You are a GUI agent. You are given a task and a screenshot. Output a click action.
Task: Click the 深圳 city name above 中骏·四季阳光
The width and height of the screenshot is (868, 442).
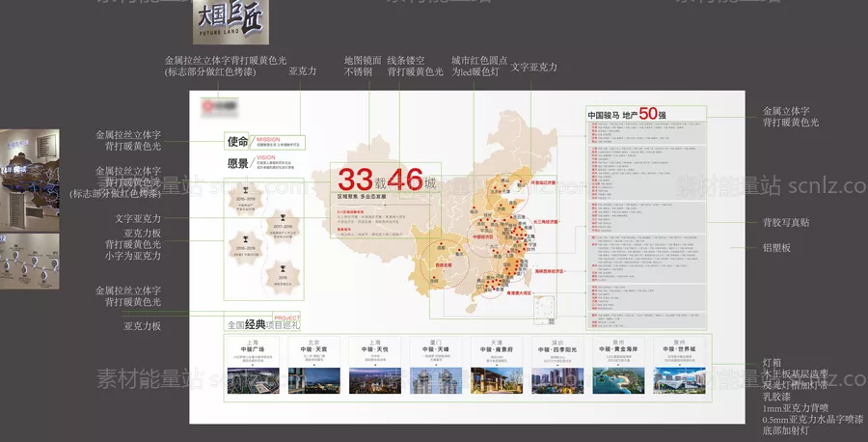point(557,343)
